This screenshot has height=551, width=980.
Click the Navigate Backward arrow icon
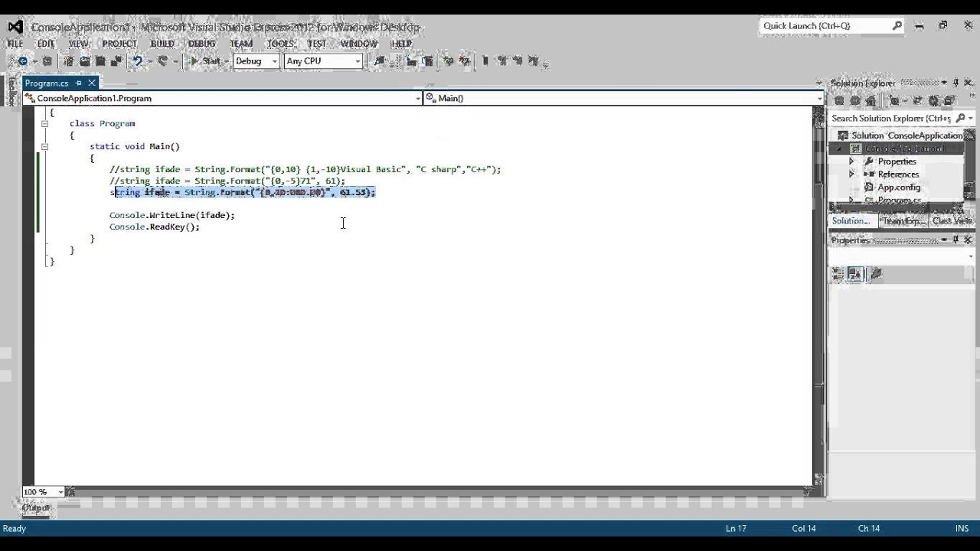pos(22,61)
